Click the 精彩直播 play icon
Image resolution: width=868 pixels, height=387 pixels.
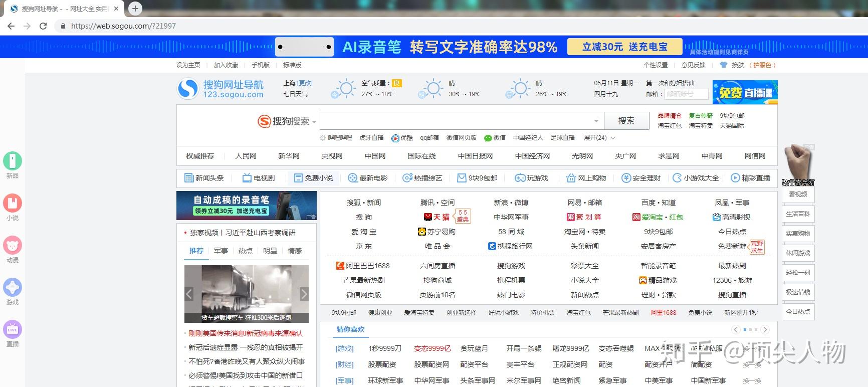pyautogui.click(x=735, y=178)
